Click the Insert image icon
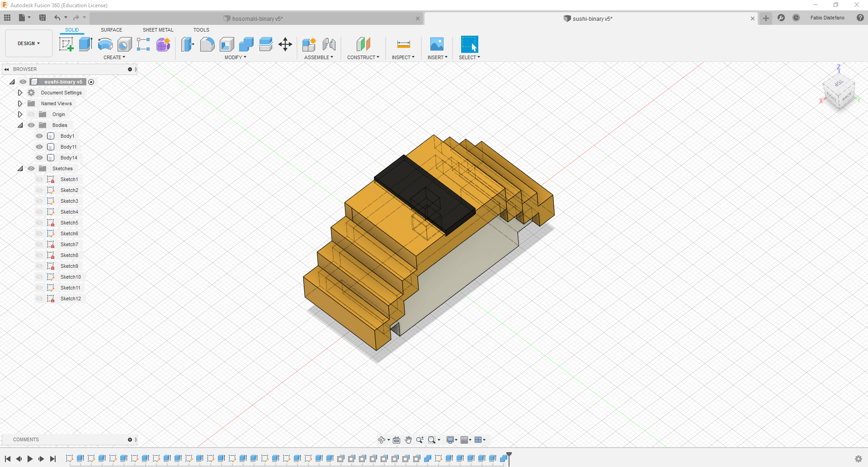The width and height of the screenshot is (868, 467). tap(437, 44)
